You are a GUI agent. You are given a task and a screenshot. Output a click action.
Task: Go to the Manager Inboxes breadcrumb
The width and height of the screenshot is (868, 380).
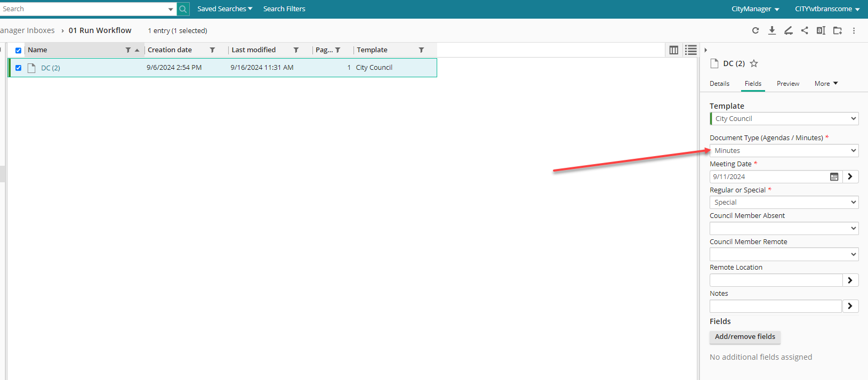pyautogui.click(x=27, y=30)
